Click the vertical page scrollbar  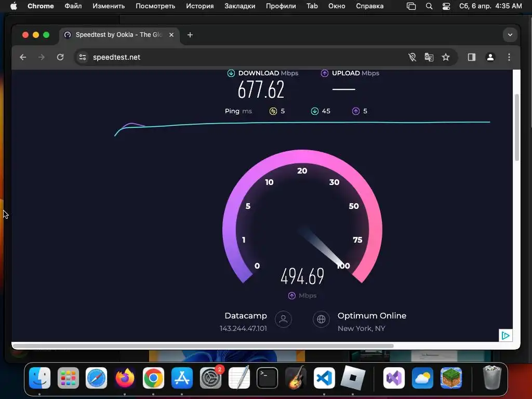tap(517, 127)
